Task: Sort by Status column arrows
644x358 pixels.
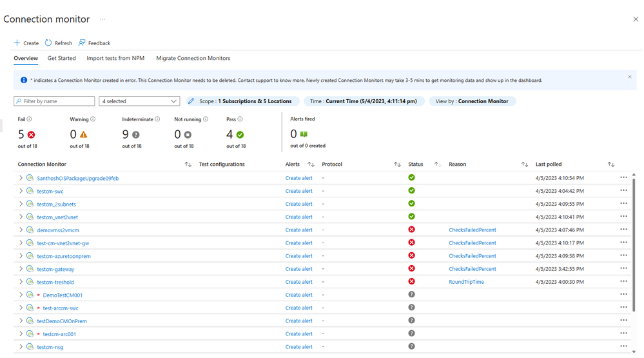Action: point(438,164)
